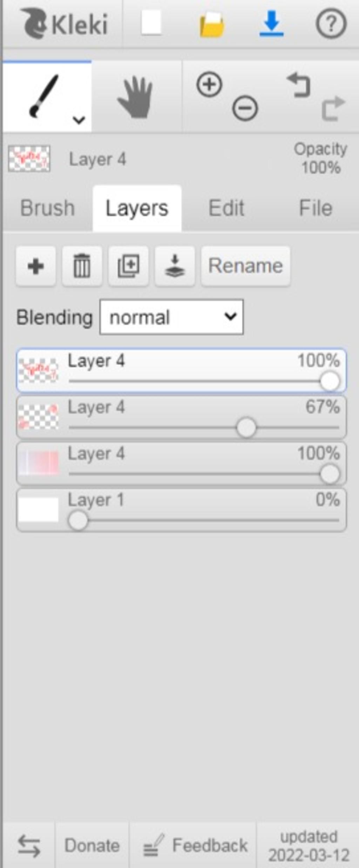This screenshot has height=868, width=359.
Task: Select the Layer 1 row
Action: [181, 510]
